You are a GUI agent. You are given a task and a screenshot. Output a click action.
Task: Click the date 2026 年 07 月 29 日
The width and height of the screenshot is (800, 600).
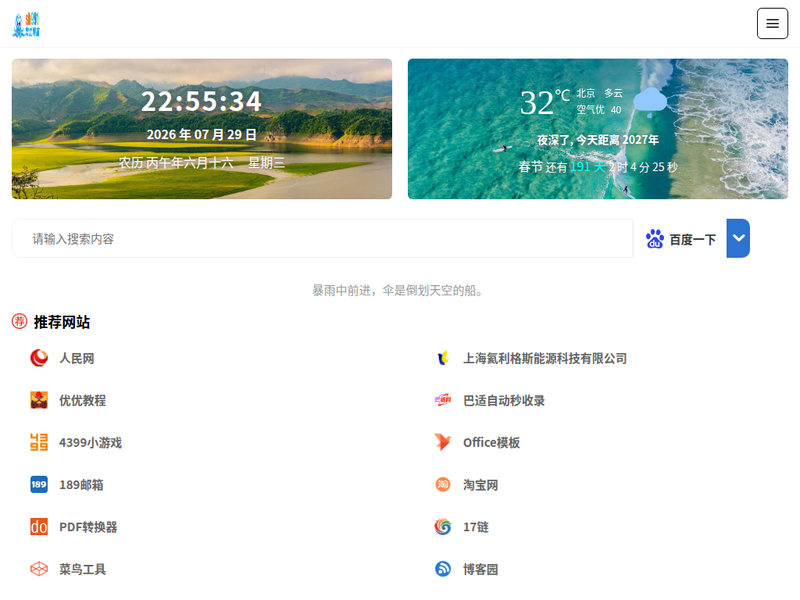click(x=202, y=134)
